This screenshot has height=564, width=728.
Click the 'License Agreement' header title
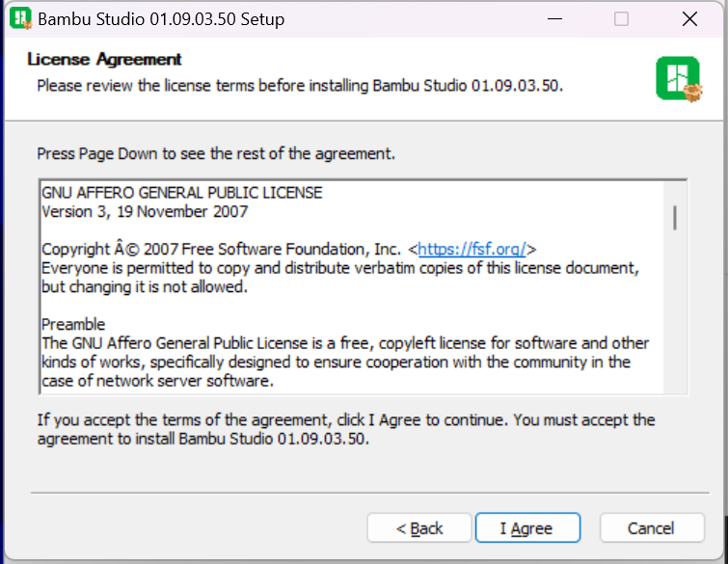[x=104, y=60]
